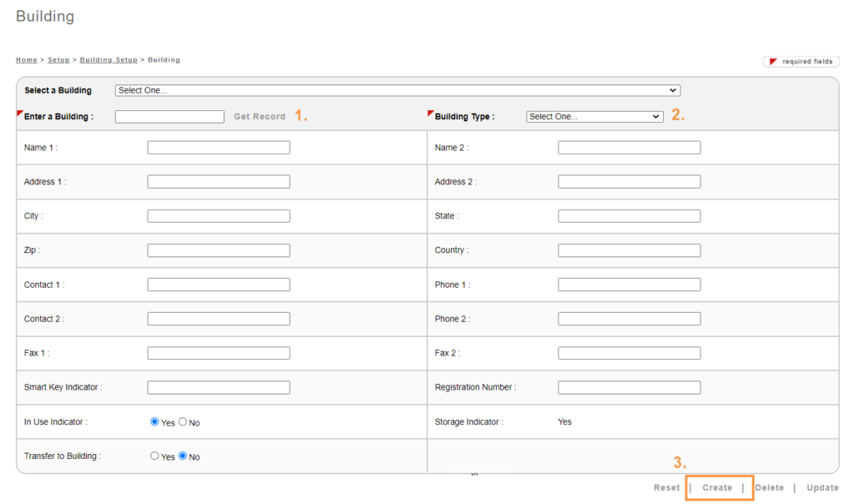Focus the Phone 1 input field
Image resolution: width=855 pixels, height=504 pixels.
(630, 285)
